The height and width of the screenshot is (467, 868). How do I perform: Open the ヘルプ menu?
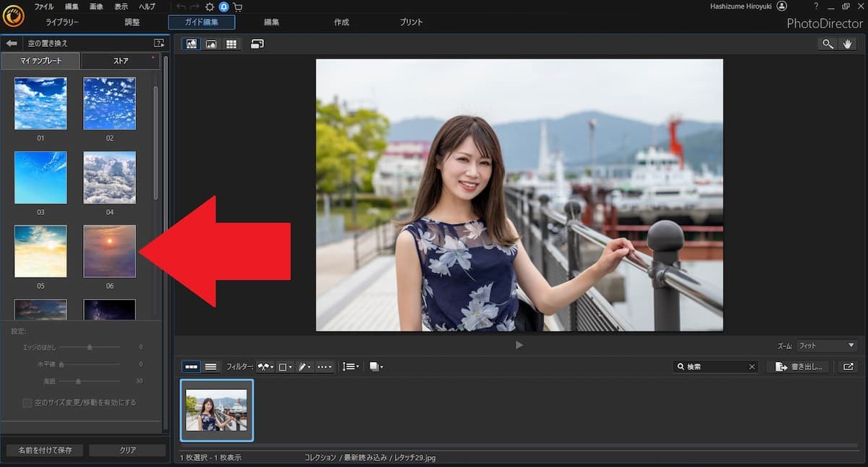147,7
